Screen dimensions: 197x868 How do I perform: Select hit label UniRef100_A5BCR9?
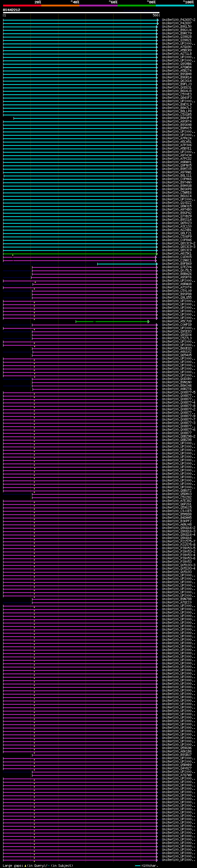coord(177,50)
